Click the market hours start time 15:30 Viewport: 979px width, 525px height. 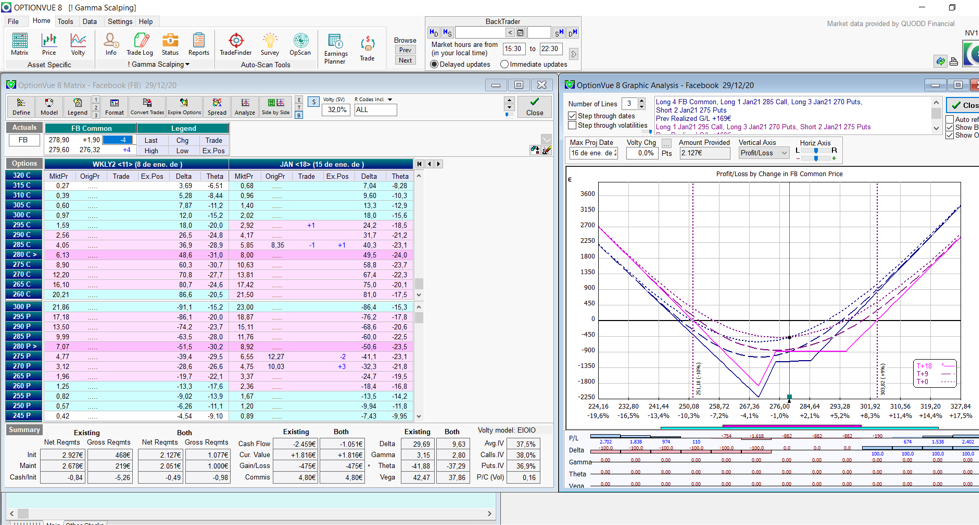click(x=513, y=49)
